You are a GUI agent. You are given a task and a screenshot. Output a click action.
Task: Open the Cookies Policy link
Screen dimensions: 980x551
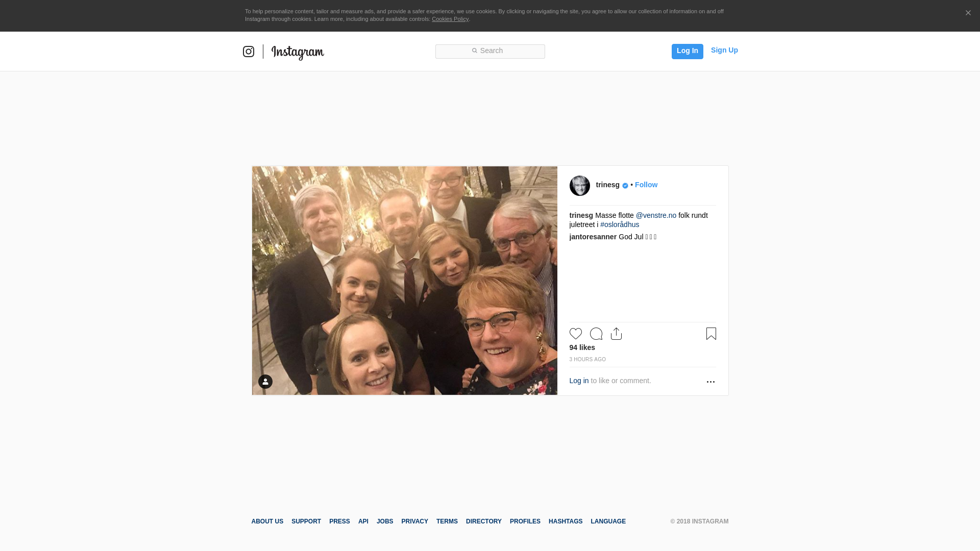point(450,19)
